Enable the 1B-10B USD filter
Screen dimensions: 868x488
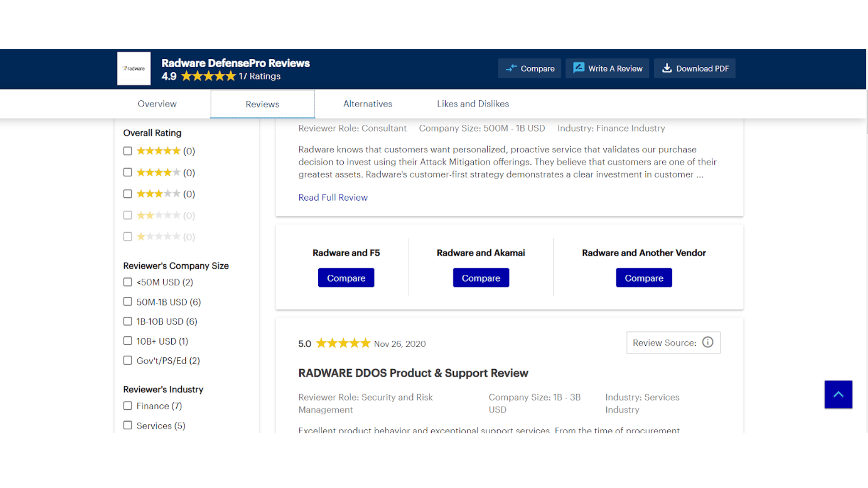(x=127, y=321)
